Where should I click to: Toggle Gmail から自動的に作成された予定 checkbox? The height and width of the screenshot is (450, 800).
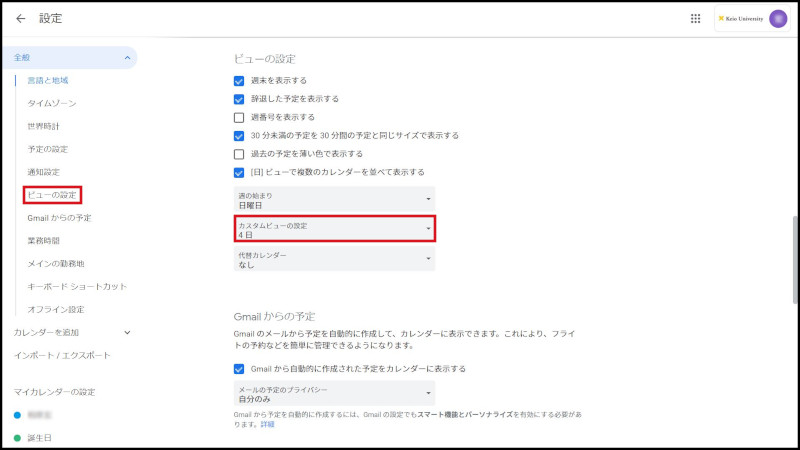tap(239, 368)
